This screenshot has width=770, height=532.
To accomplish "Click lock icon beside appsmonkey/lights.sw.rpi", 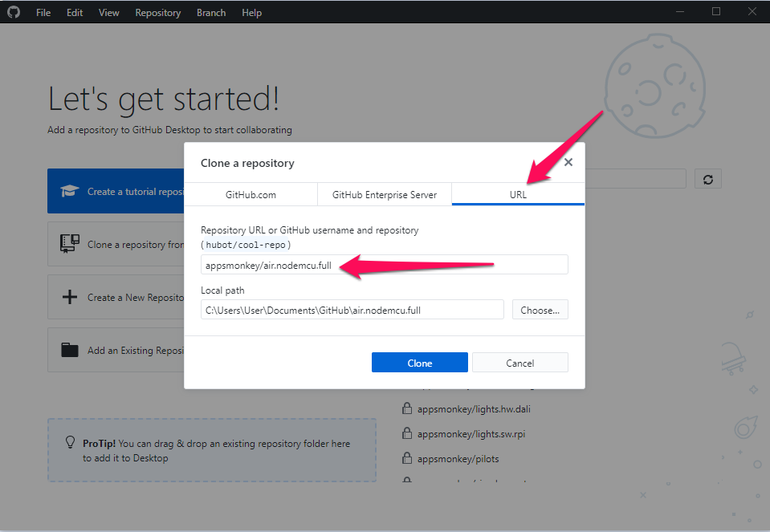I will tap(407, 433).
